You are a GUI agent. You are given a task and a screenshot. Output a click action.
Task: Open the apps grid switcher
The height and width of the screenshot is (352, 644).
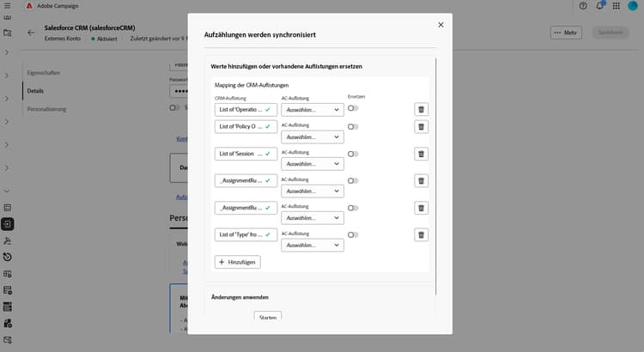coord(616,6)
